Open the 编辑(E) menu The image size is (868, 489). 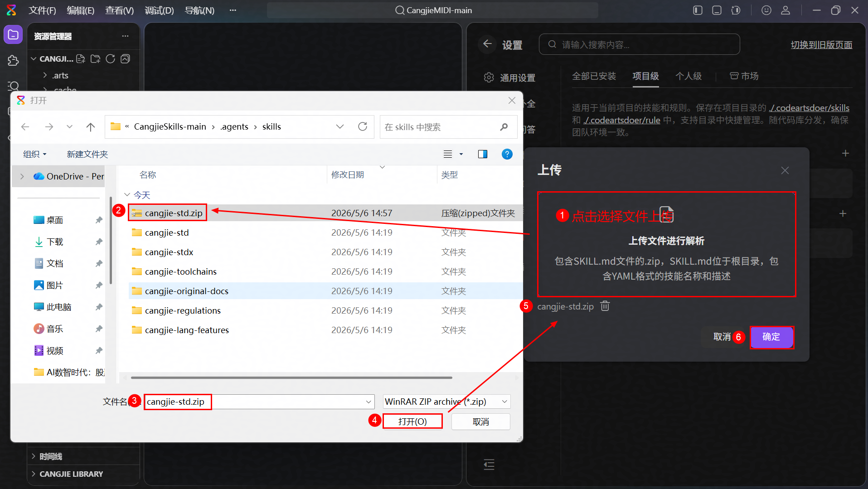[81, 10]
